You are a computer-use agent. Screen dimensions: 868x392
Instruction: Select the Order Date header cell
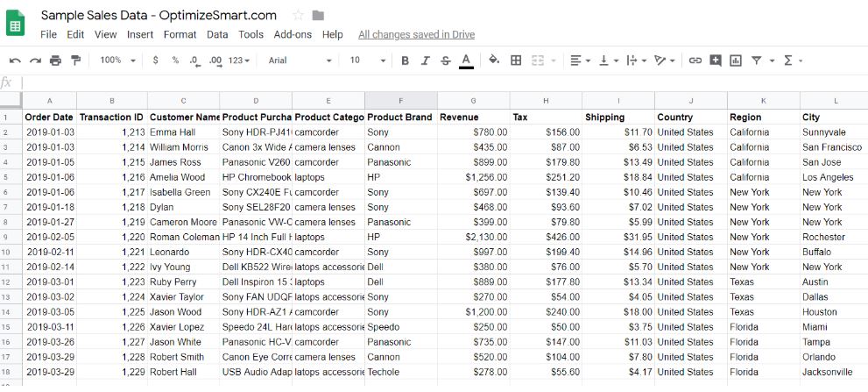click(49, 118)
